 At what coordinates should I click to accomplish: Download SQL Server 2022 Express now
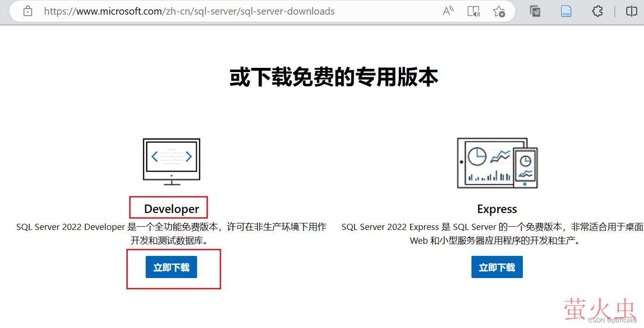tap(497, 266)
